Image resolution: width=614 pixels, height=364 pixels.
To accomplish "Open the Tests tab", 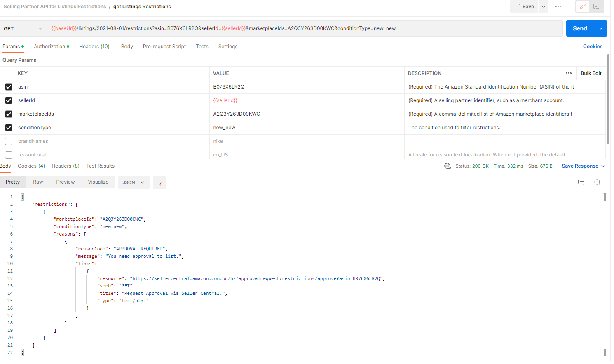I will pyautogui.click(x=202, y=47).
